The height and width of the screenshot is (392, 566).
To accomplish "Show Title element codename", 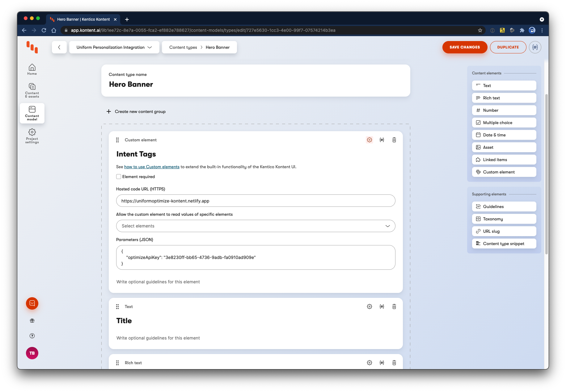I will [x=382, y=307].
